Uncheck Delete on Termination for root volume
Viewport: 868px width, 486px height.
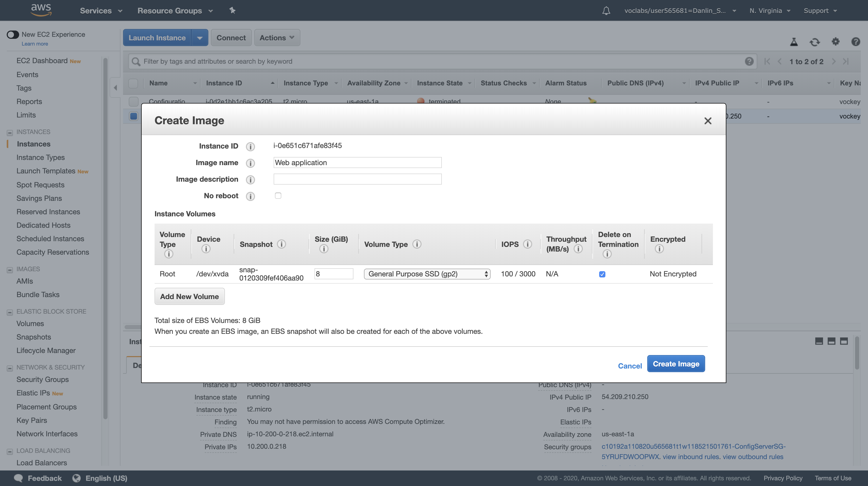tap(602, 274)
